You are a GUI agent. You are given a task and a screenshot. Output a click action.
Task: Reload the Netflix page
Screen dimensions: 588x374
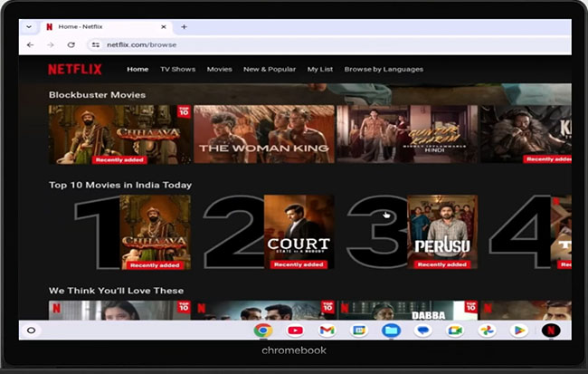[x=71, y=44]
